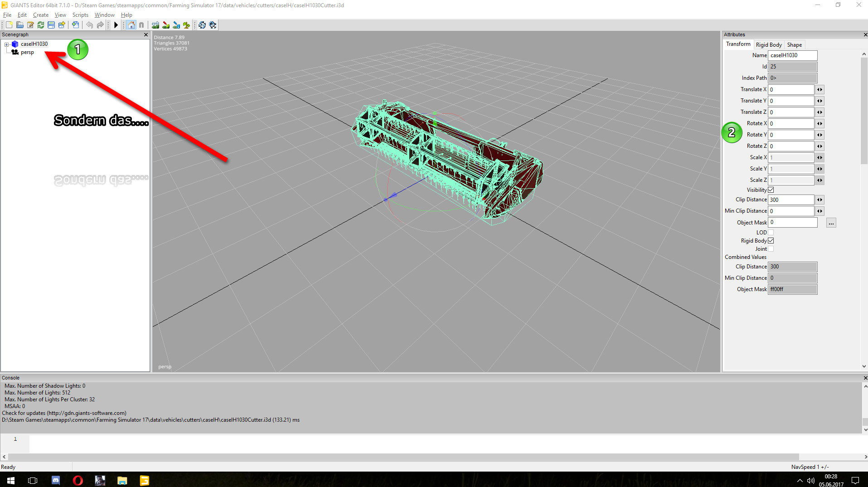Image resolution: width=868 pixels, height=487 pixels.
Task: Open Discord from the taskbar
Action: [56, 480]
